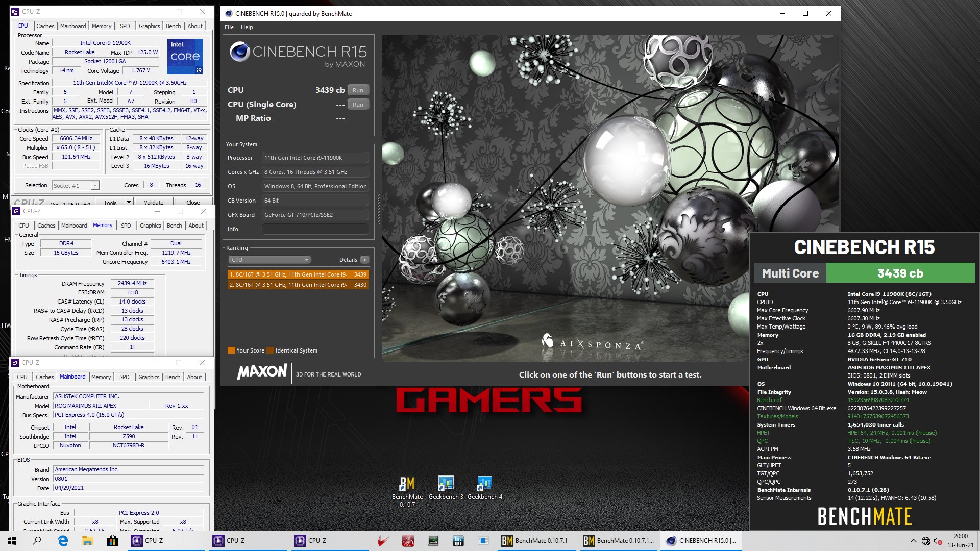The height and width of the screenshot is (551, 980).
Task: Run the CPU (Single Core) benchmark
Action: click(358, 105)
